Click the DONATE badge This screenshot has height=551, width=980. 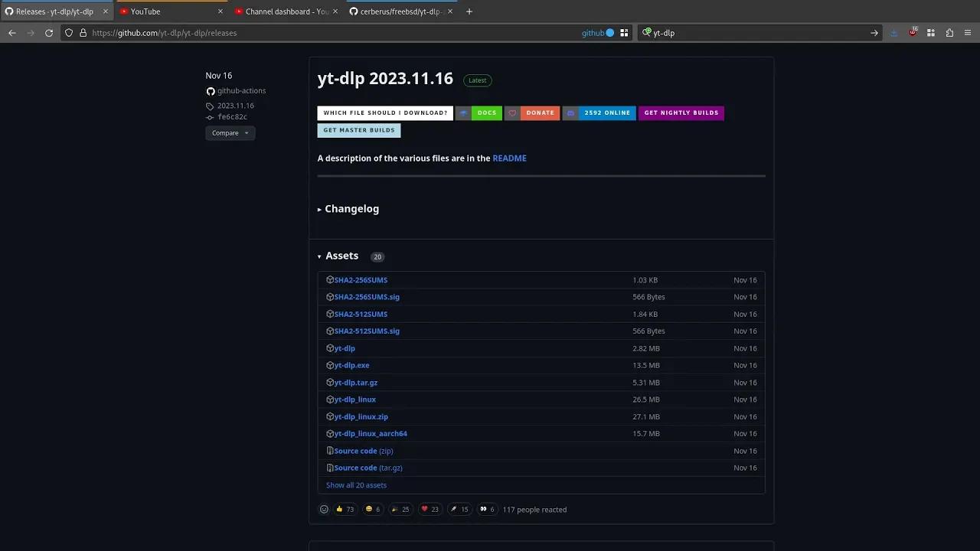[x=539, y=112]
